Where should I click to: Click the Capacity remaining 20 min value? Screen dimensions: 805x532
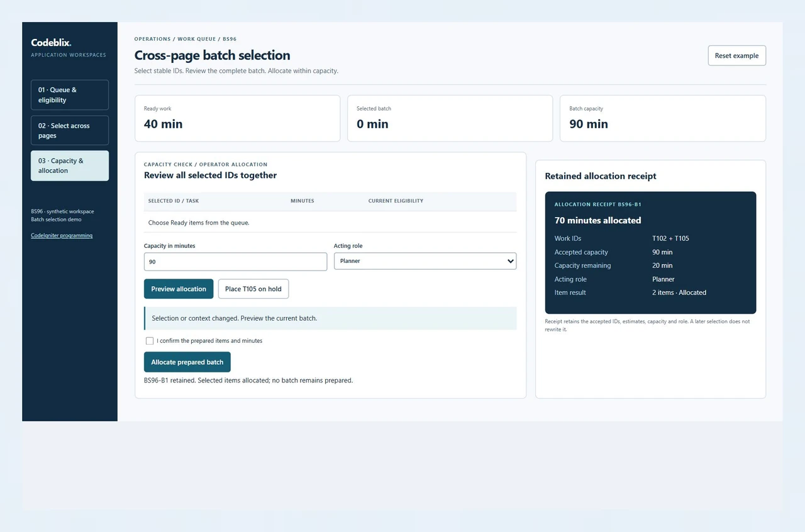coord(662,265)
